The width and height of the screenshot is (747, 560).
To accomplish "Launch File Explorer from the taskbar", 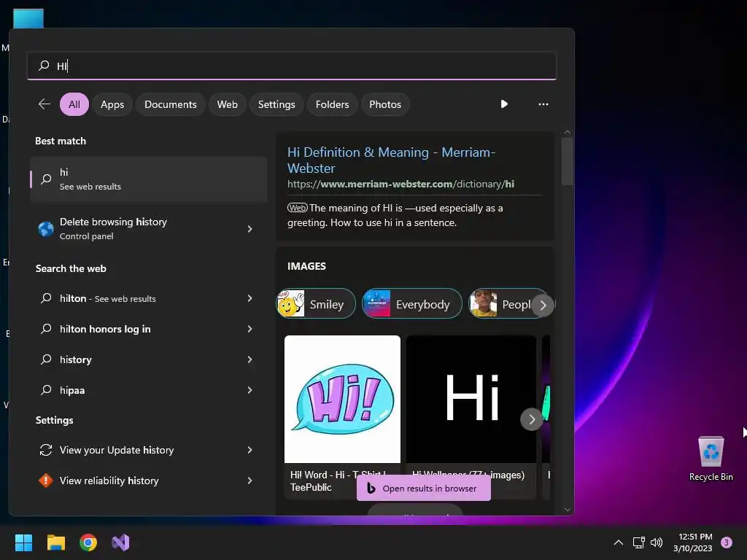I will [x=55, y=542].
